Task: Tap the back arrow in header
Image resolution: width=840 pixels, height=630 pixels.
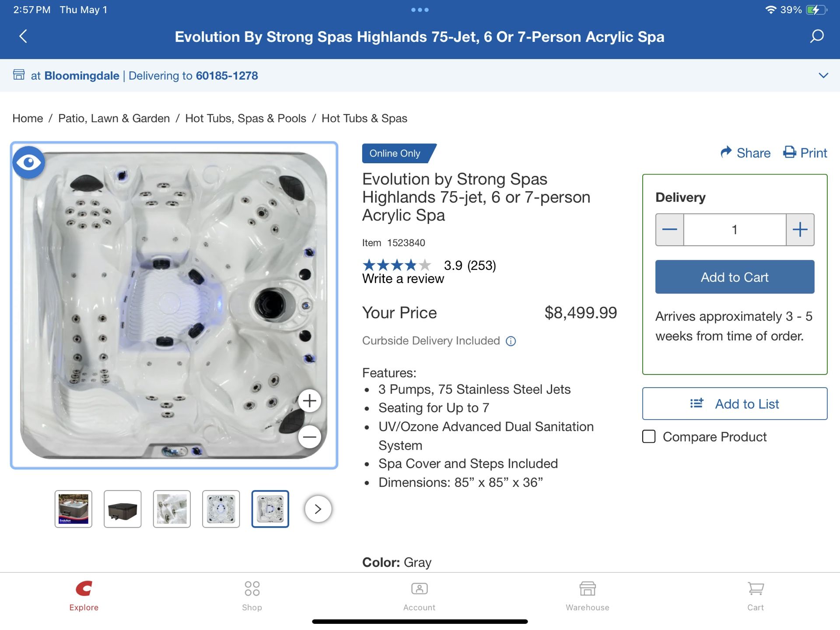Action: [x=24, y=36]
